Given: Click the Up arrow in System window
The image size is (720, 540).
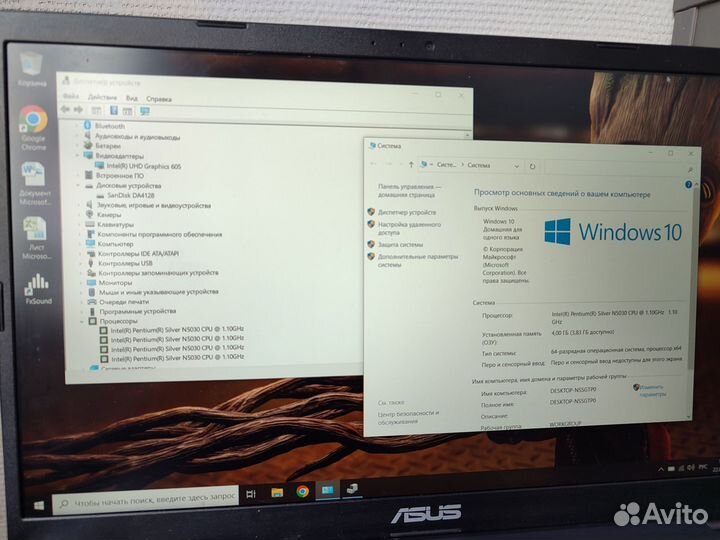Looking at the screenshot, I should point(411,164).
